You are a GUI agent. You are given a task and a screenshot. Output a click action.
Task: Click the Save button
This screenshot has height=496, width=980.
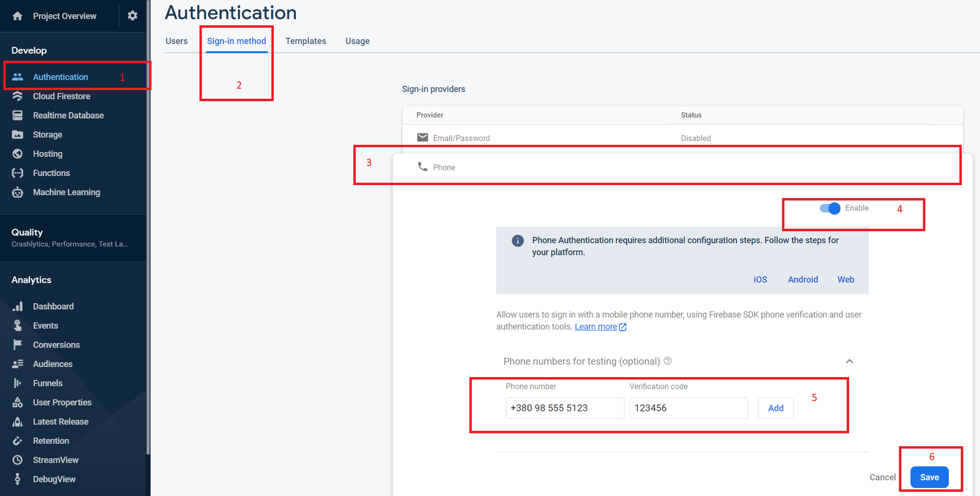click(929, 478)
